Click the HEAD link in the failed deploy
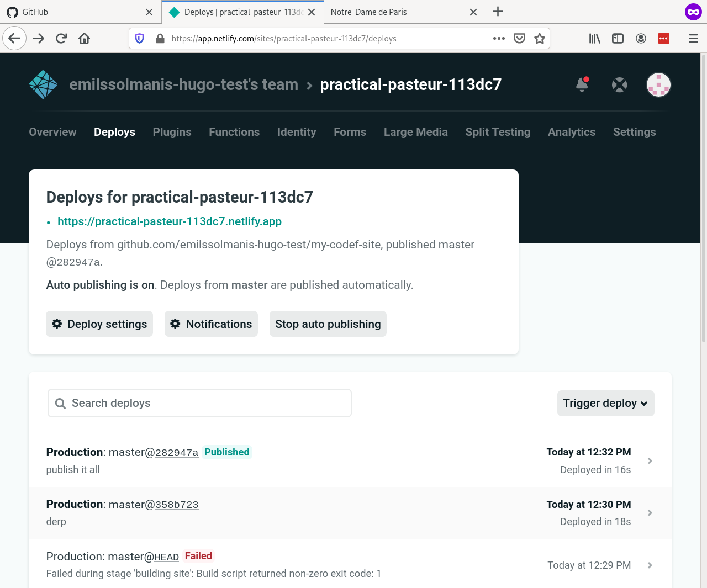 point(166,557)
